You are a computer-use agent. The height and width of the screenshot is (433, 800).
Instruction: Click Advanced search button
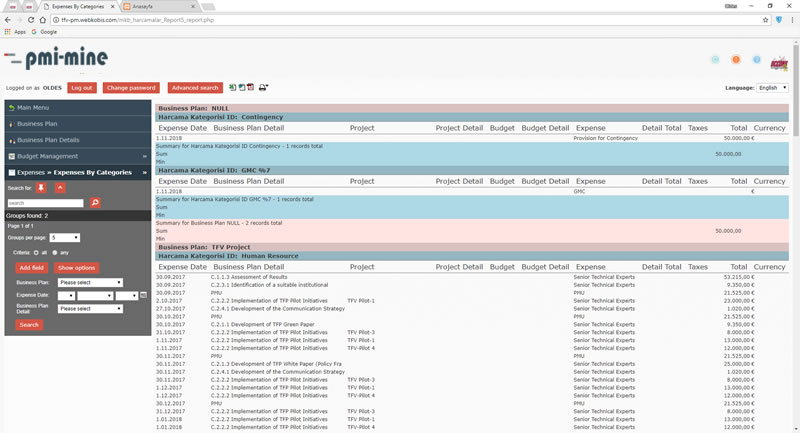point(195,88)
